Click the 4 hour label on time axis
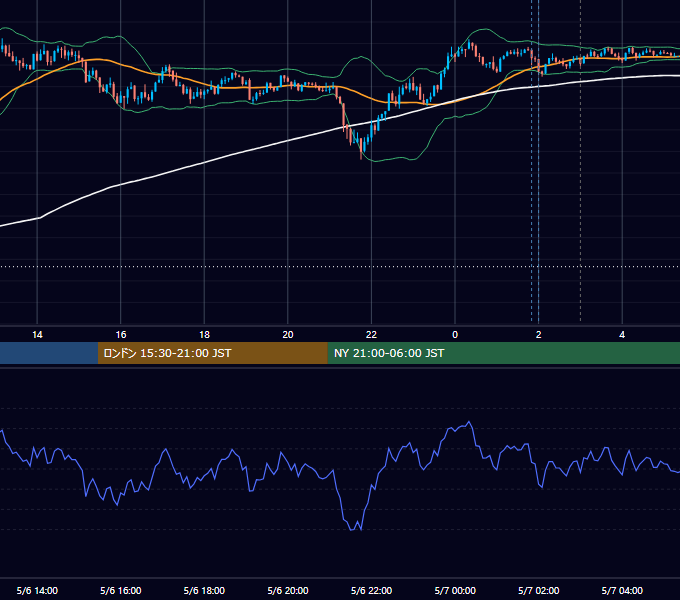Image resolution: width=680 pixels, height=600 pixels. pyautogui.click(x=622, y=335)
